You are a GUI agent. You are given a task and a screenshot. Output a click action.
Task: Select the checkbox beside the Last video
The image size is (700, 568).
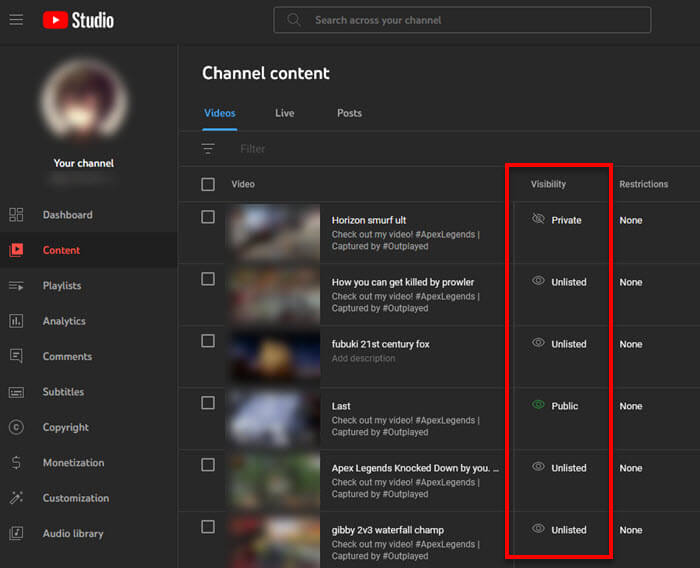(208, 403)
